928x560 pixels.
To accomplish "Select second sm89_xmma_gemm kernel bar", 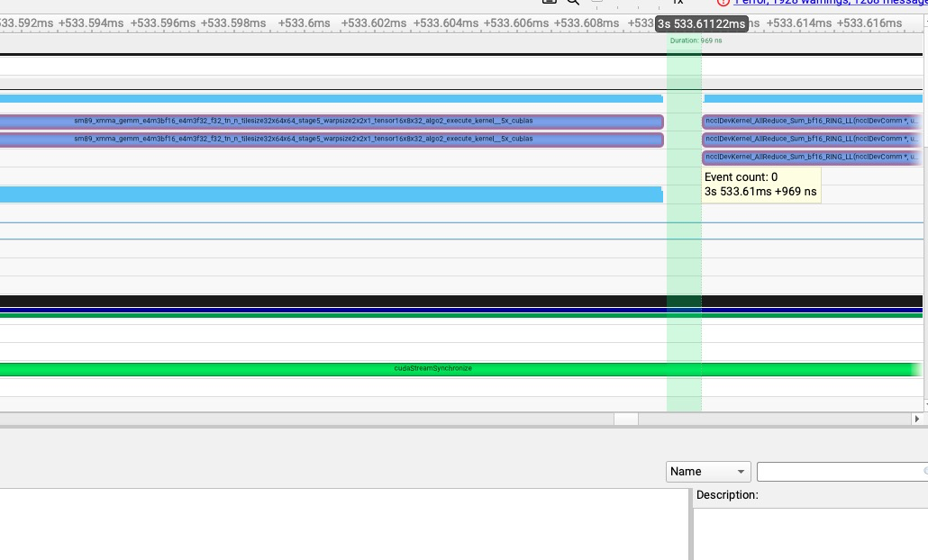I will [332, 140].
